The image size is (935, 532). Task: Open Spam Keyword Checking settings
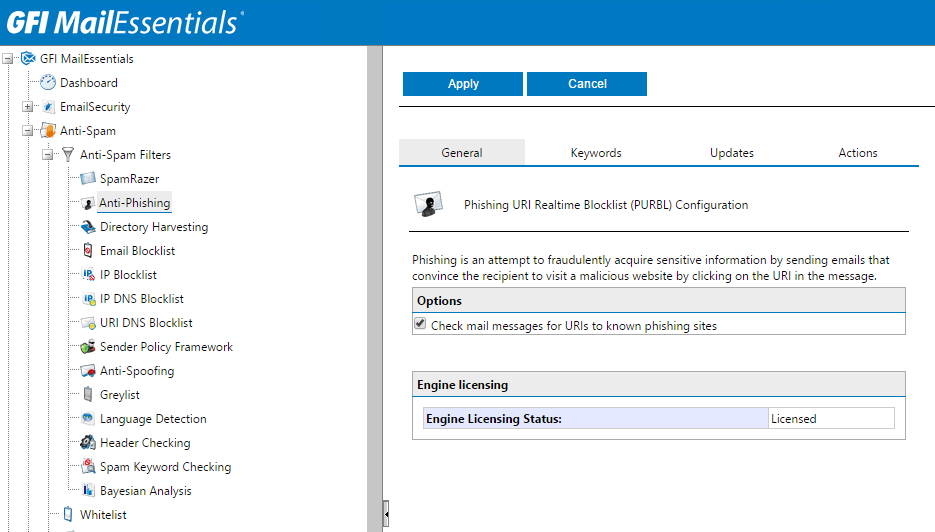(x=165, y=466)
